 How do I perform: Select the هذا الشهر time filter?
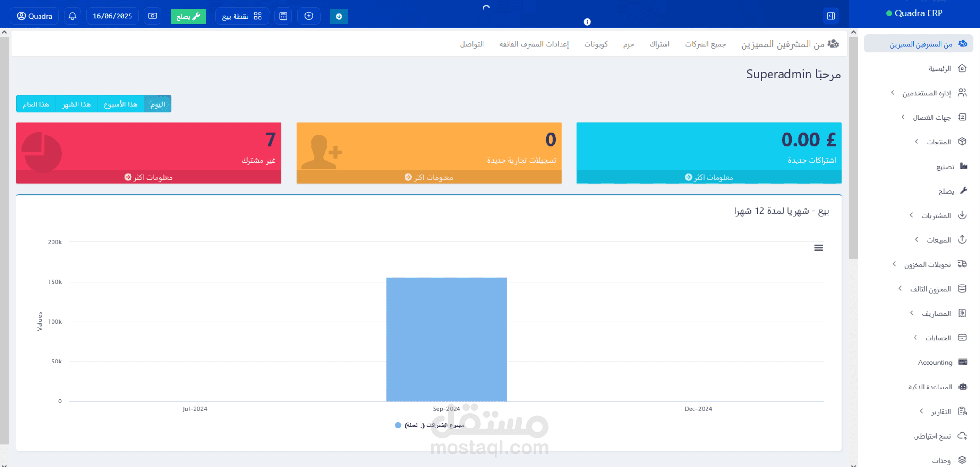(x=77, y=104)
